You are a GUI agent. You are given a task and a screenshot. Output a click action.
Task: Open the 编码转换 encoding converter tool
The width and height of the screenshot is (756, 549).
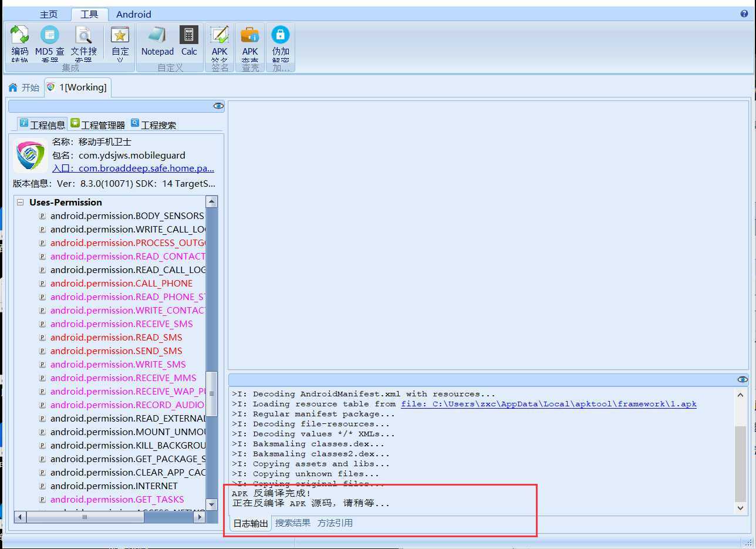(19, 43)
